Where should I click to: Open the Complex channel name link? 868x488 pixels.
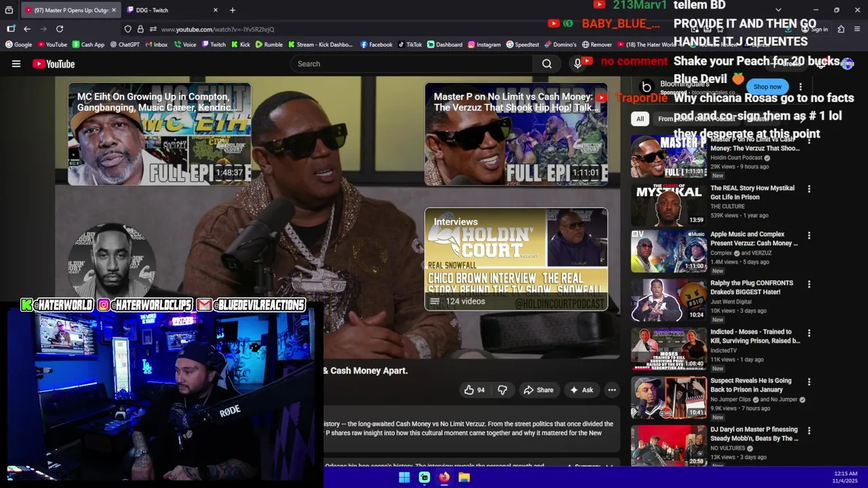pyautogui.click(x=721, y=253)
